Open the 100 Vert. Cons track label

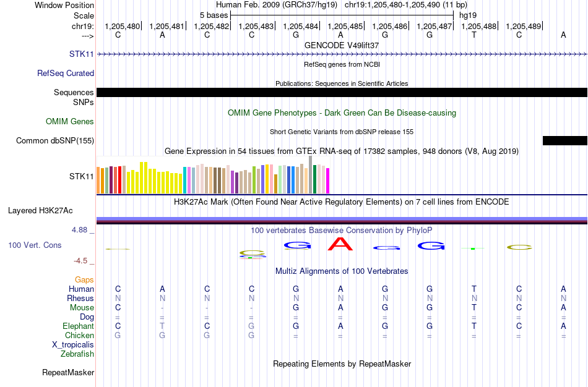35,245
